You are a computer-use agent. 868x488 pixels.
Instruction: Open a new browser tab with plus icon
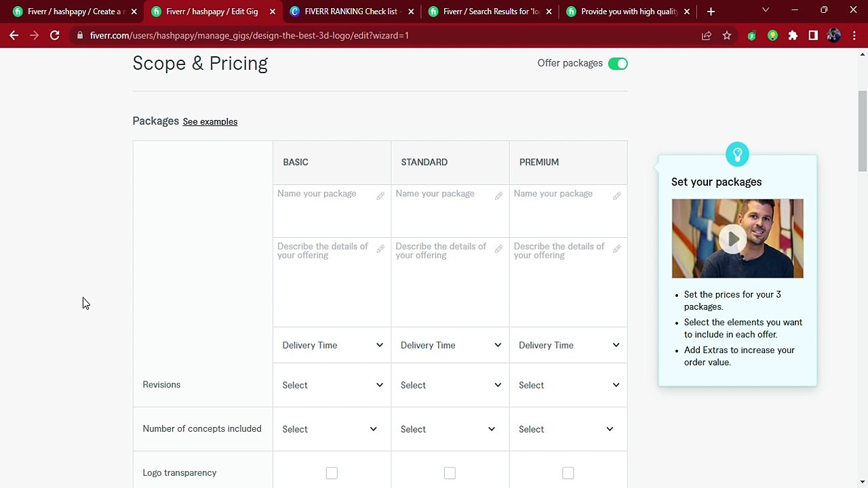pyautogui.click(x=711, y=12)
